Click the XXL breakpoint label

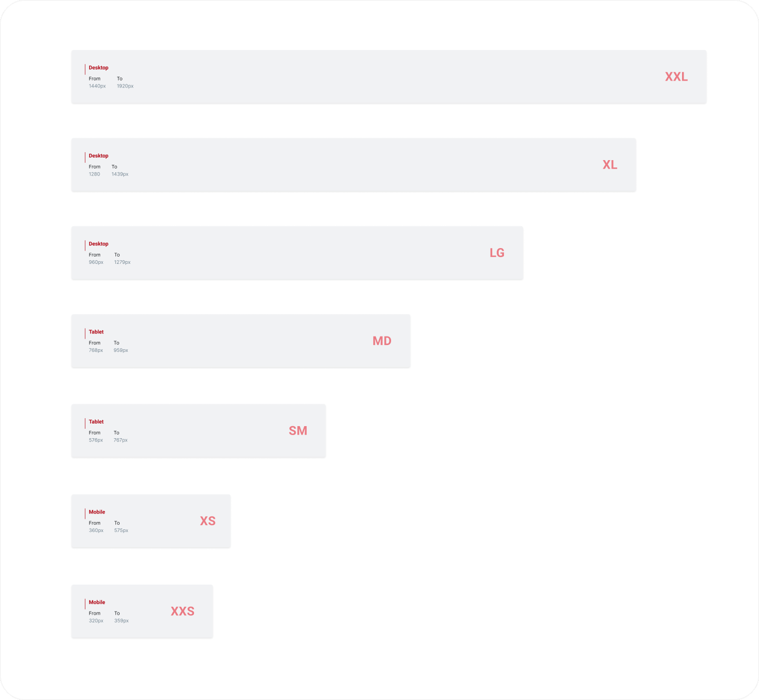point(676,77)
